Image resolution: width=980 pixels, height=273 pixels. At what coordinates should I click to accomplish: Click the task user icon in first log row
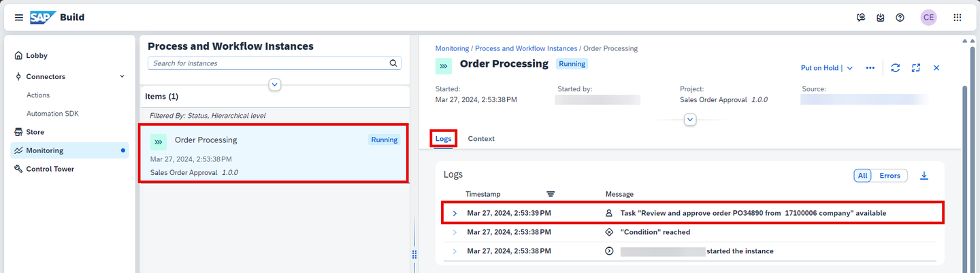[609, 213]
